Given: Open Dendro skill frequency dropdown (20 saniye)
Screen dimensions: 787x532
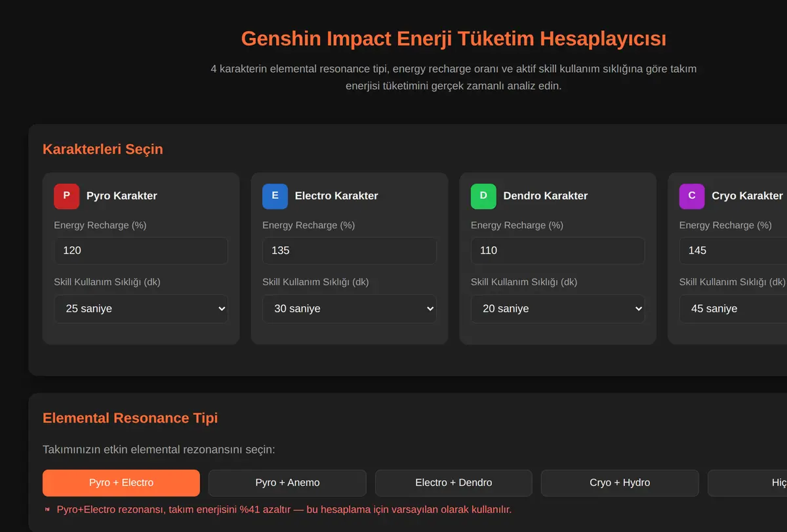Looking at the screenshot, I should 558,309.
